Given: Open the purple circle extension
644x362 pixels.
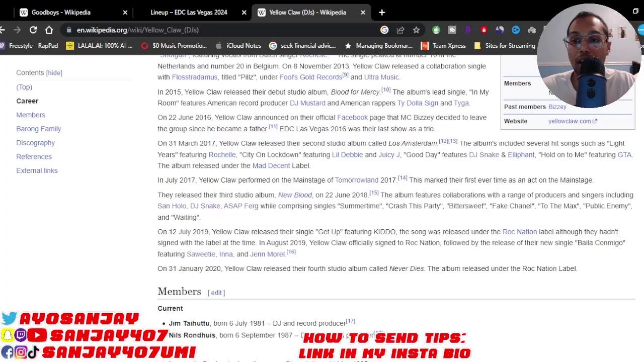Looking at the screenshot, I should [x=500, y=30].
